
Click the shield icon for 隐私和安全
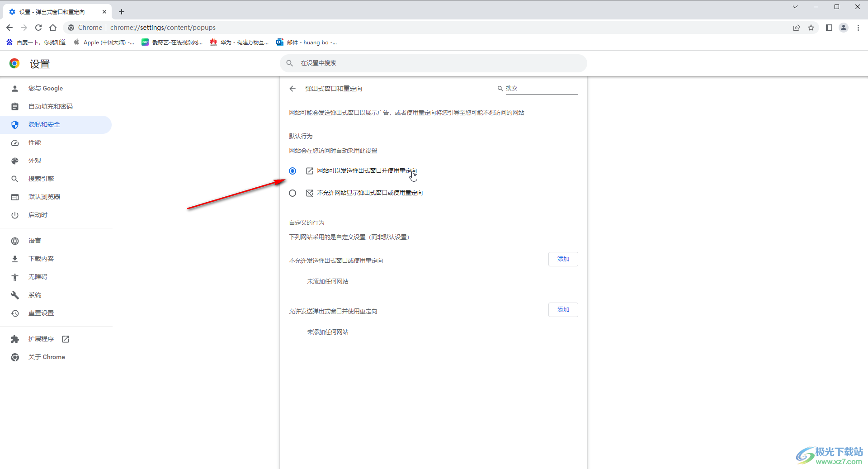pos(15,124)
